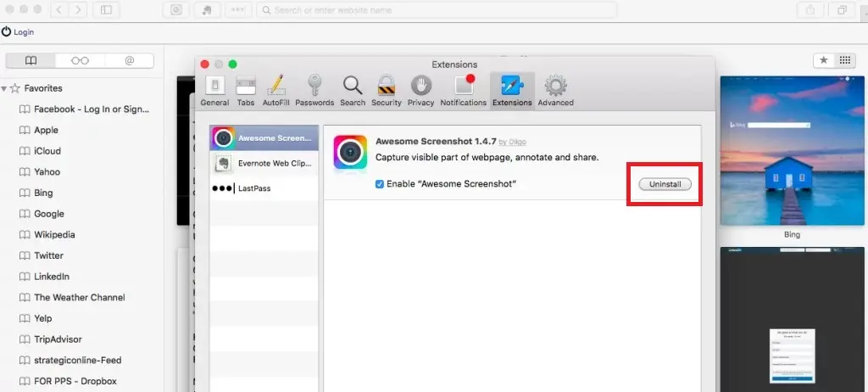Open the General preferences pane
Screen dimensions: 868x392
214,92
